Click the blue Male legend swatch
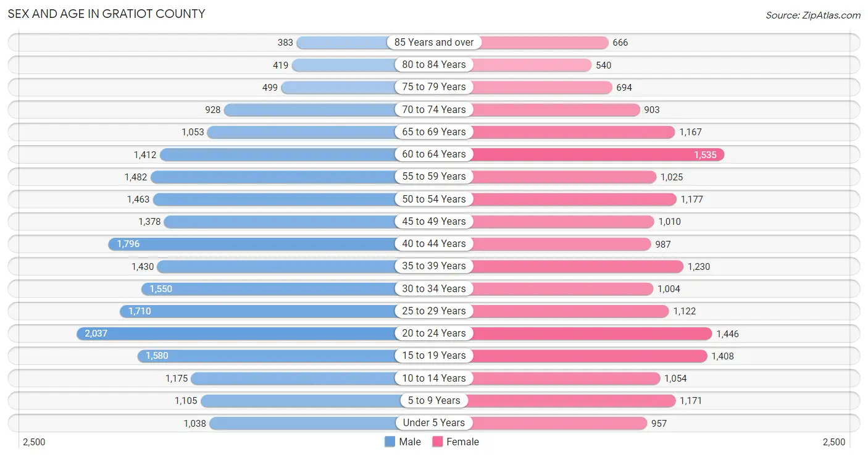This screenshot has width=868, height=457. click(x=390, y=442)
